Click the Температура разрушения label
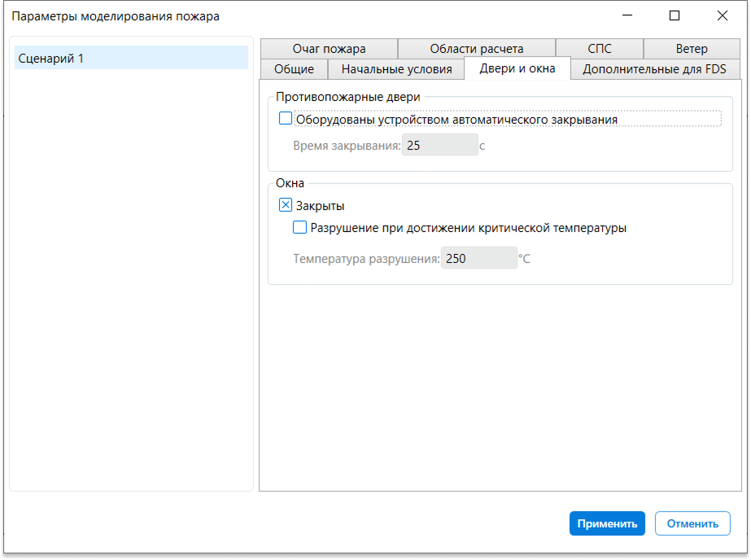This screenshot has width=751, height=560. tap(366, 259)
